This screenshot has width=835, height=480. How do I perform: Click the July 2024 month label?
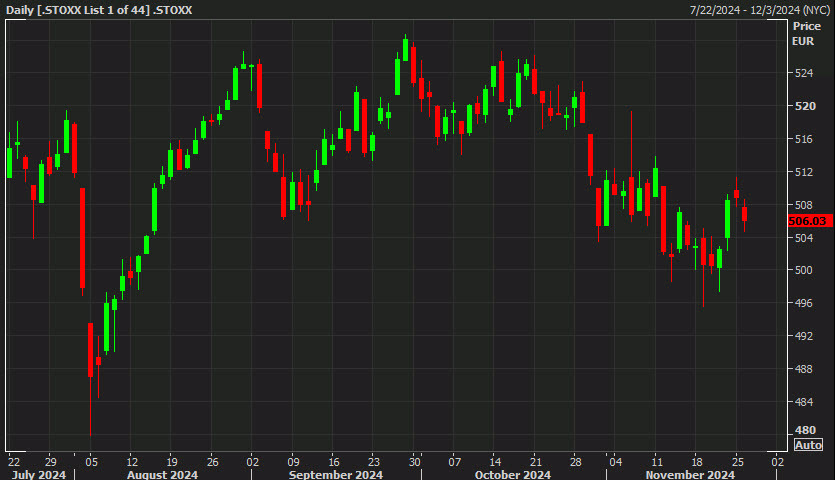(x=39, y=474)
